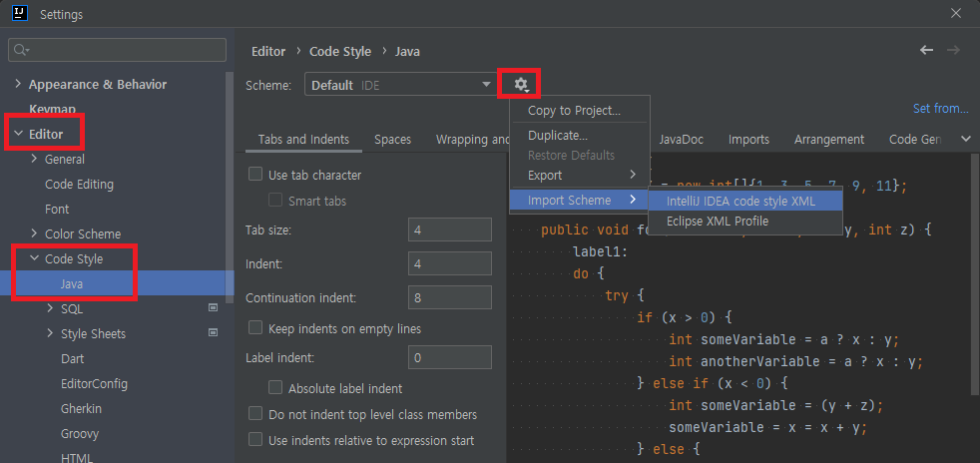Check Use indents relative to expression start
The image size is (980, 463).
click(x=255, y=439)
